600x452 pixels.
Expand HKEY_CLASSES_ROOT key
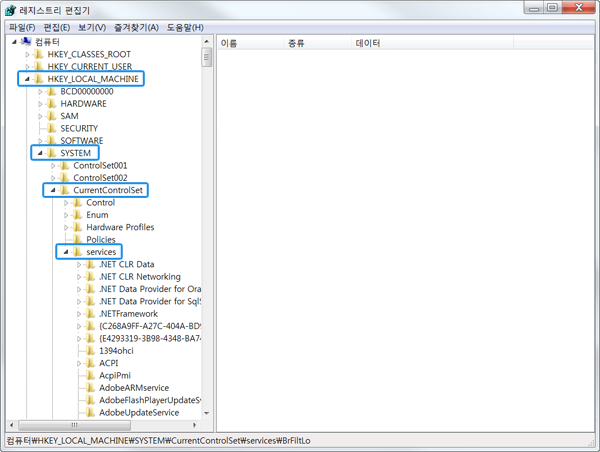pyautogui.click(x=27, y=54)
